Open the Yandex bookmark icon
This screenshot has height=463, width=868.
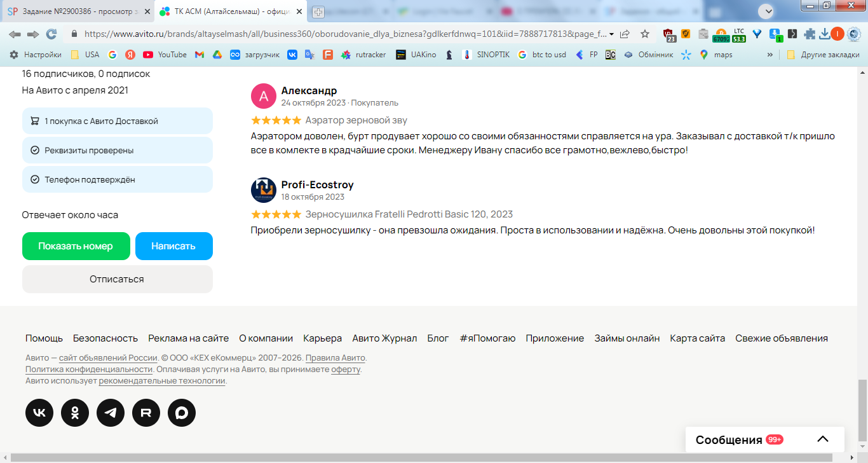[x=130, y=55]
